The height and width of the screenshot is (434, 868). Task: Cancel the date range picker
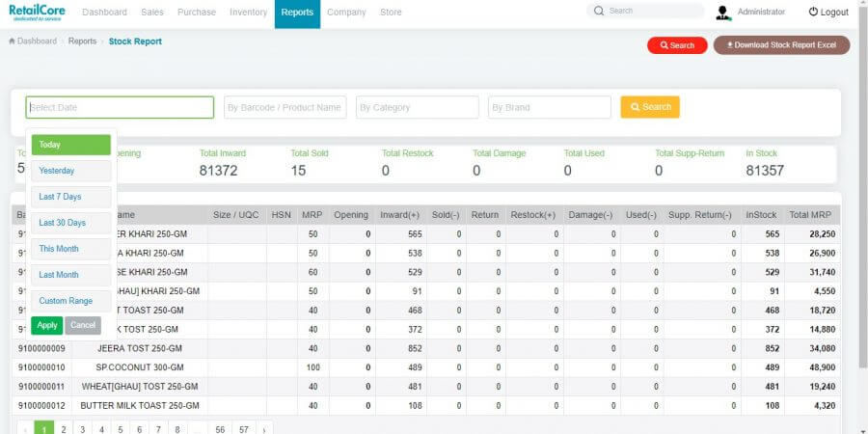[83, 326]
